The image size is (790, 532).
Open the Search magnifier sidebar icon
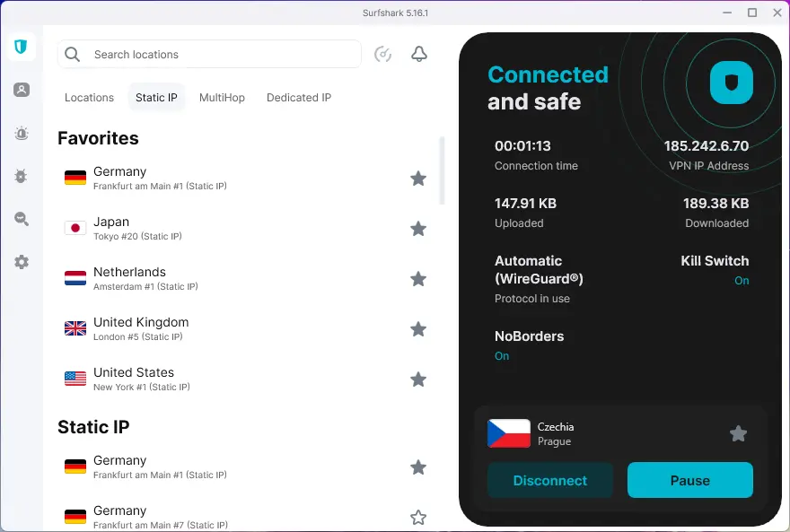click(x=22, y=219)
